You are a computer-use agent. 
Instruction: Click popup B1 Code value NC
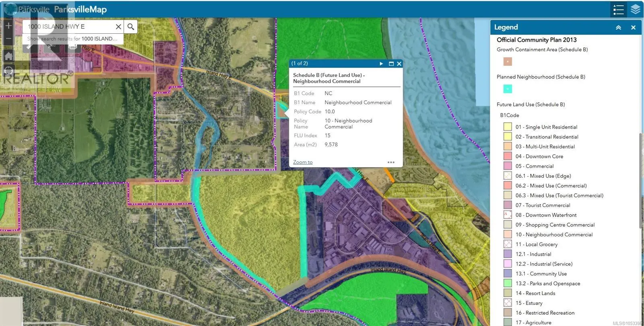(x=328, y=93)
